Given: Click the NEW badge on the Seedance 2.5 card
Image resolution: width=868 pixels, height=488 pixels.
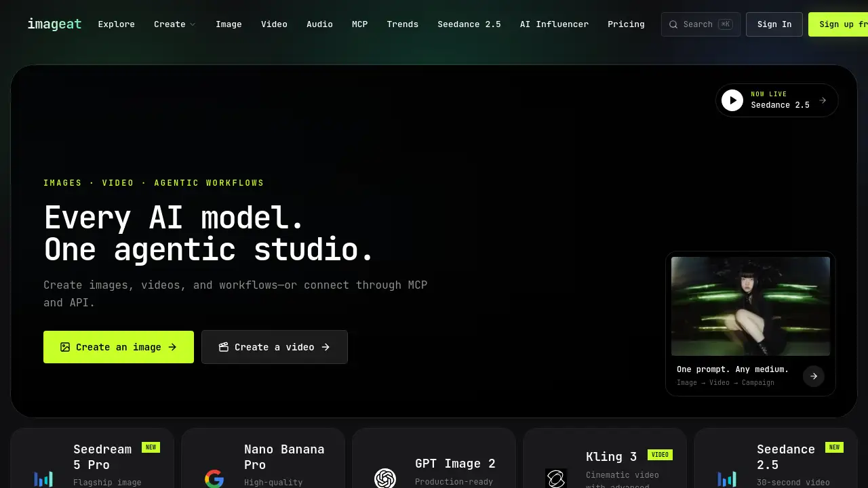Looking at the screenshot, I should [834, 447].
